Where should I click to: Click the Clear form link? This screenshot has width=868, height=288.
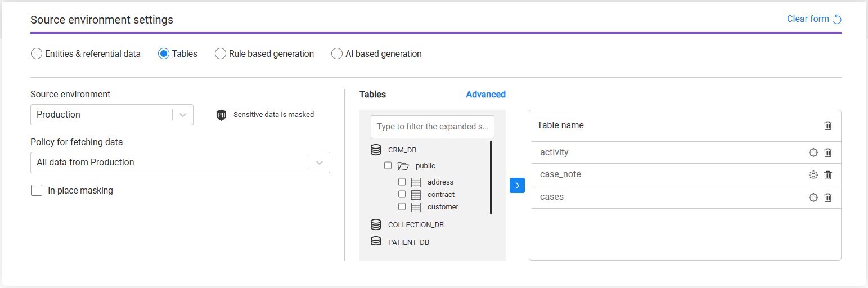[x=813, y=19]
